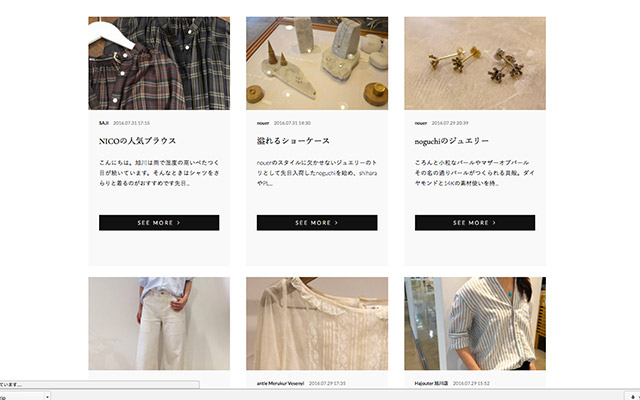
Task: Open the gold earrings photo
Action: [475, 63]
